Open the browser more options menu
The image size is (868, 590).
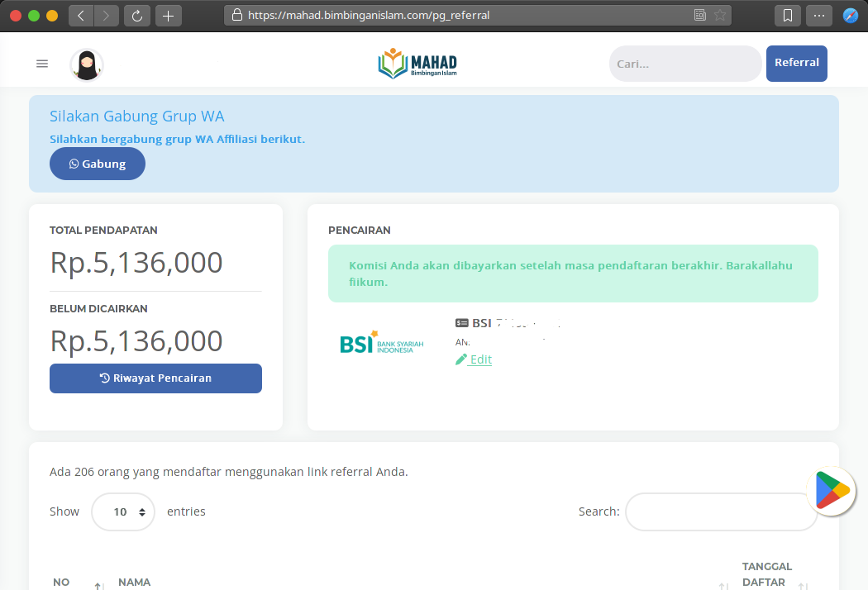[819, 16]
